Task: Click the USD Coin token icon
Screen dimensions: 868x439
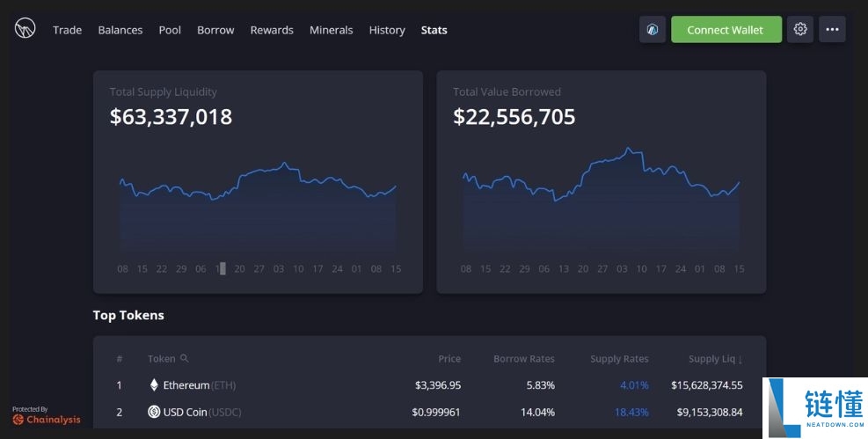Action: (x=154, y=412)
